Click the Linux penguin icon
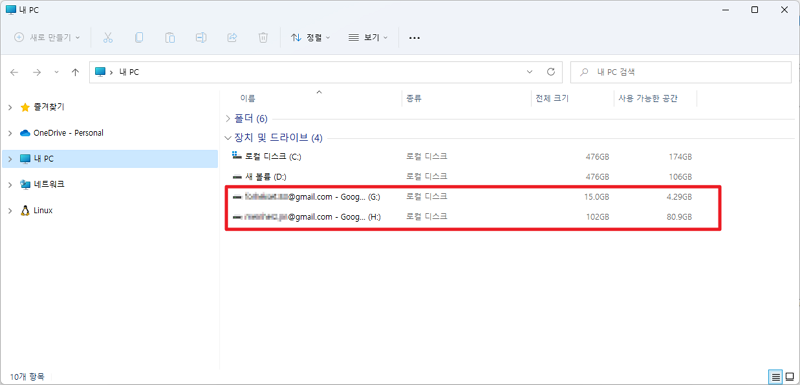Viewport: 800px width, 385px height. pos(25,211)
